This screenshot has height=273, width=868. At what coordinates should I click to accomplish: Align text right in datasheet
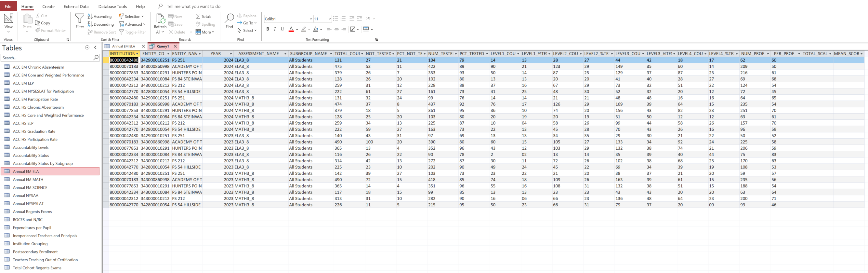pyautogui.click(x=344, y=29)
